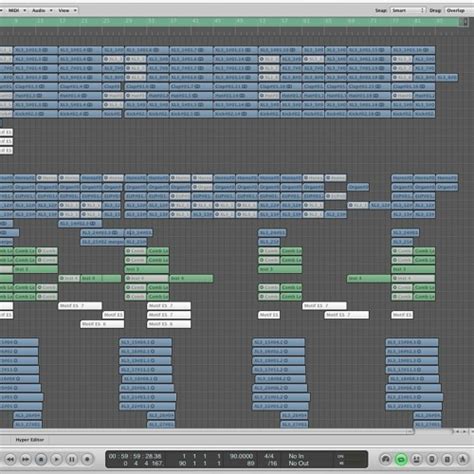Open the MIDI local menu
This screenshot has height=474, width=474.
16,11
